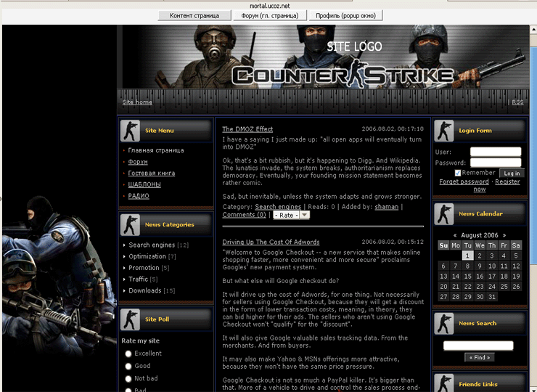537x392 pixels.
Task: Open Форум in Site Menu
Action: click(138, 162)
